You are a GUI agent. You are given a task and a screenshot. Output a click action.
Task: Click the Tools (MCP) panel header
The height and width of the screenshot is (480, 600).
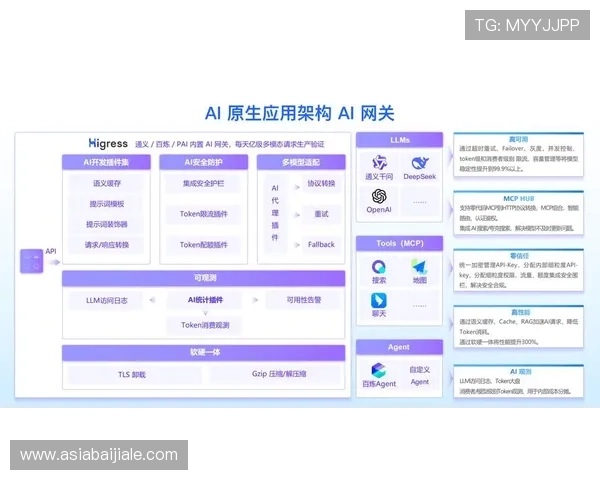(399, 243)
